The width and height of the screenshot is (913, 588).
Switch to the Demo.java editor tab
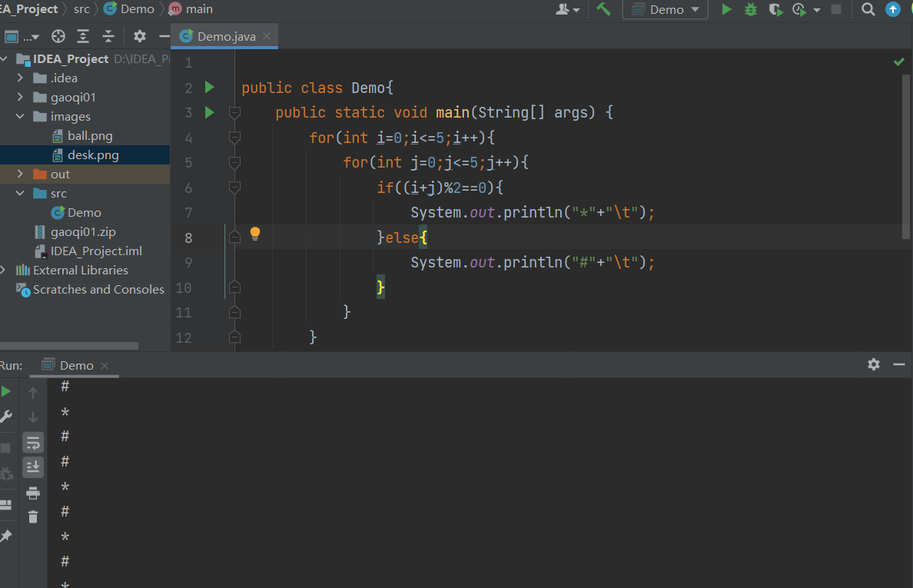coord(226,37)
